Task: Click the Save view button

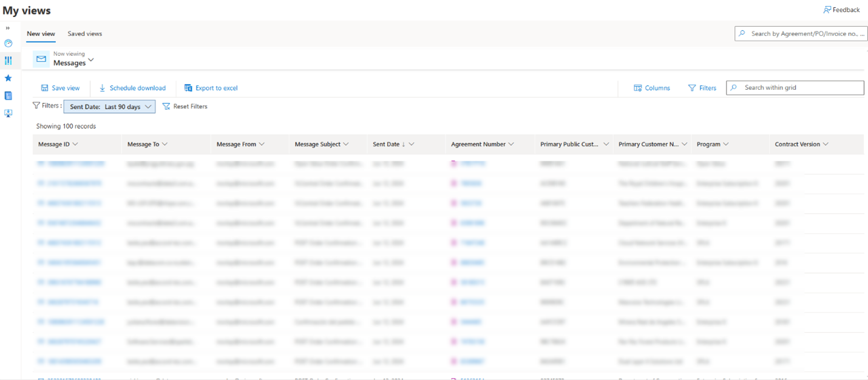Action: coord(60,88)
